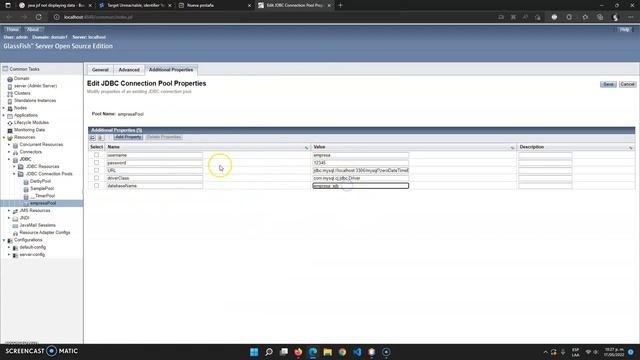Click the Save button
This screenshot has height=360, width=640.
pos(608,84)
